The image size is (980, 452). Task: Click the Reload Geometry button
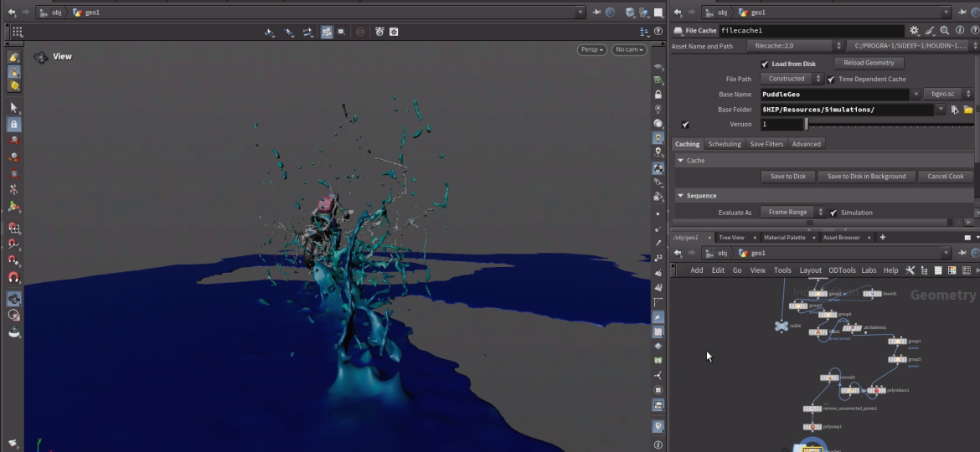click(869, 63)
